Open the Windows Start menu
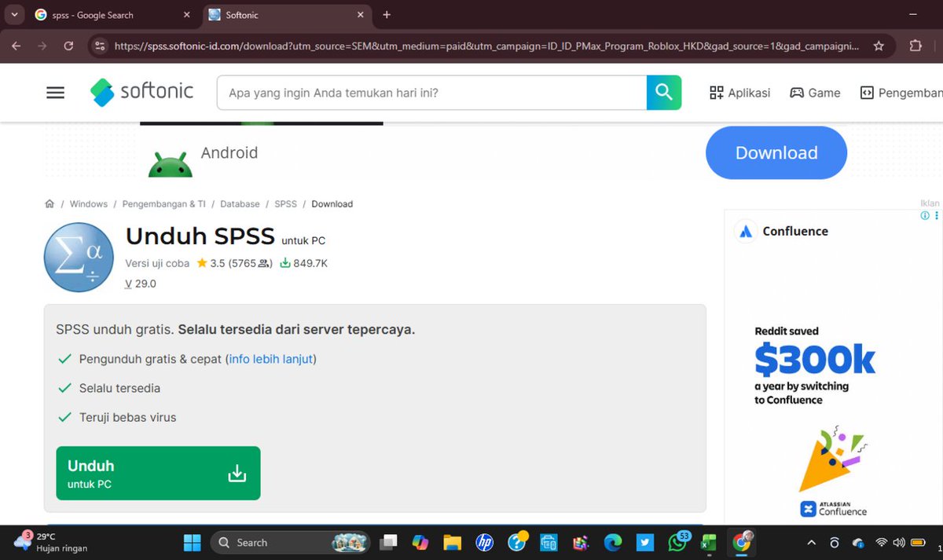Image resolution: width=943 pixels, height=560 pixels. (x=192, y=543)
